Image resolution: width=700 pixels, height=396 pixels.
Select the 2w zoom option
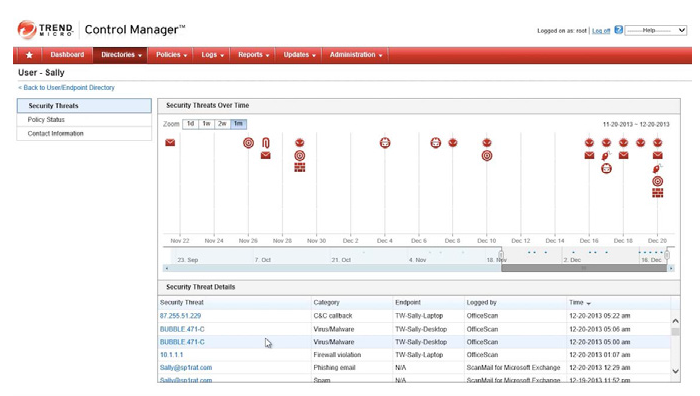pos(222,124)
